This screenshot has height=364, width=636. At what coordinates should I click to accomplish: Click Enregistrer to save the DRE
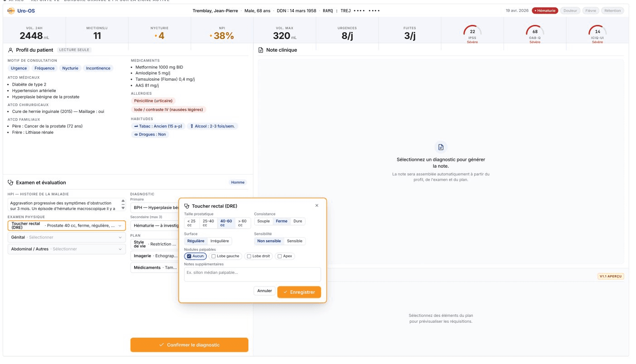(299, 292)
